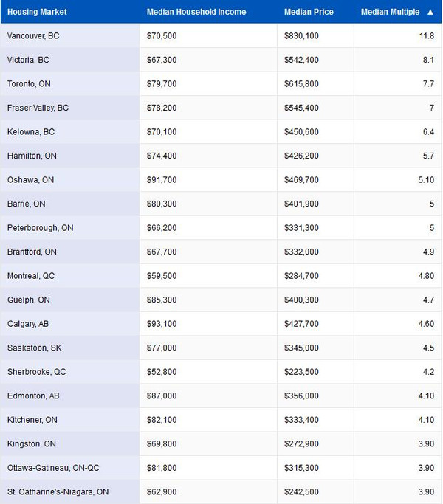This screenshot has height=504, width=443.
Task: Click Vancouver's 11.8 median multiple
Action: click(426, 36)
